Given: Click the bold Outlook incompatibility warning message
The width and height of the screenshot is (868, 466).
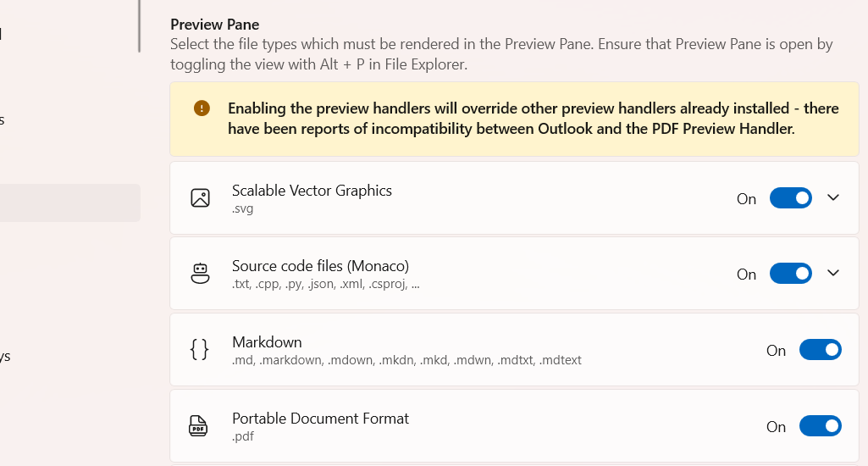Looking at the screenshot, I should pos(534,119).
